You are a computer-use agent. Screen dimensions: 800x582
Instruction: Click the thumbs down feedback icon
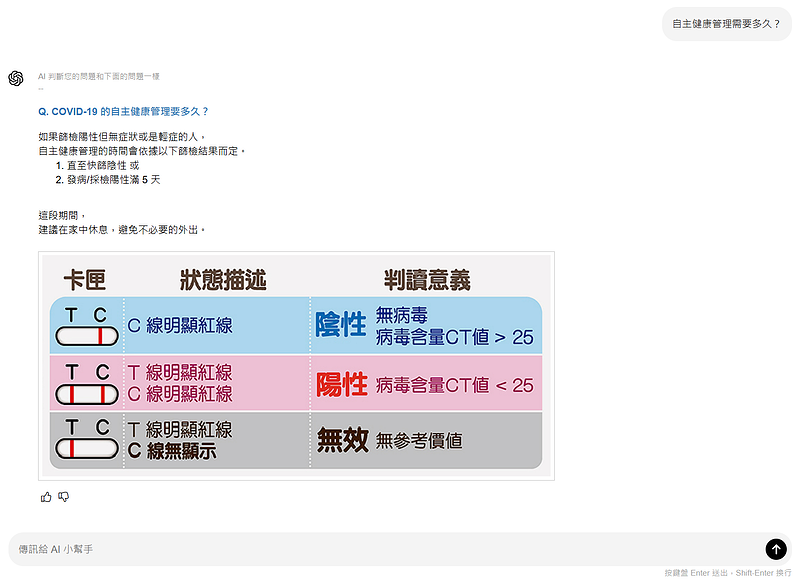tap(64, 497)
